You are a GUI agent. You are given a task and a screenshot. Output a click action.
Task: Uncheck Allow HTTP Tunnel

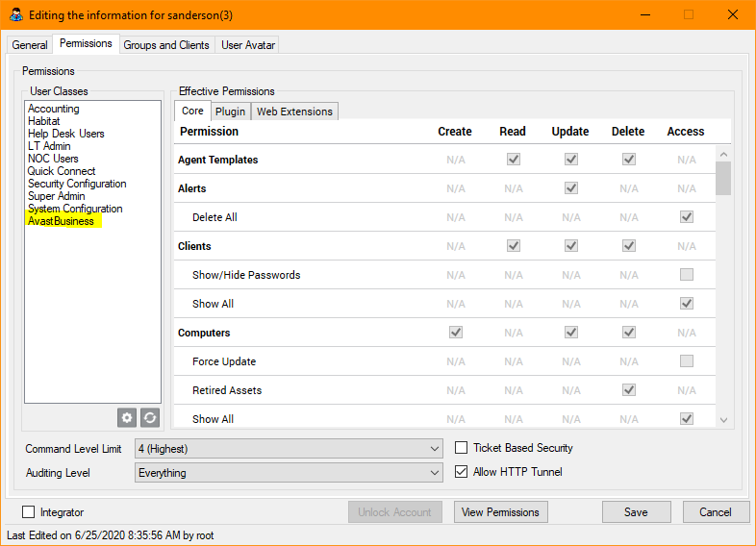pos(462,472)
